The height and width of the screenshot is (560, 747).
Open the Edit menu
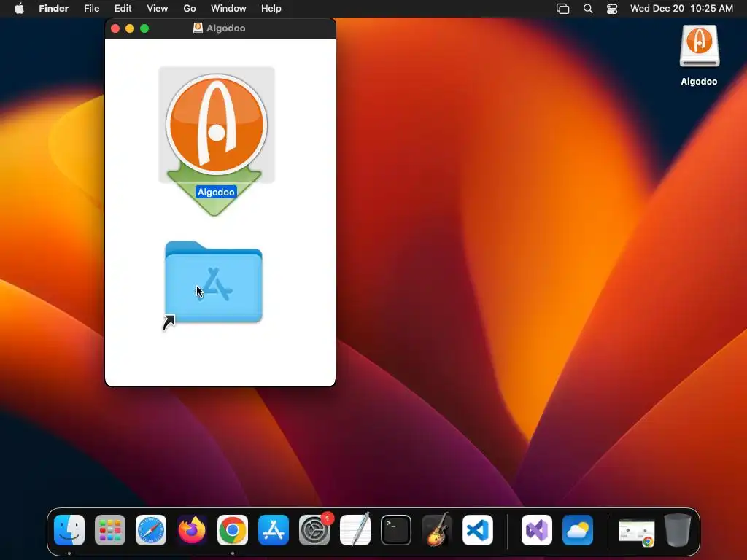click(x=123, y=9)
